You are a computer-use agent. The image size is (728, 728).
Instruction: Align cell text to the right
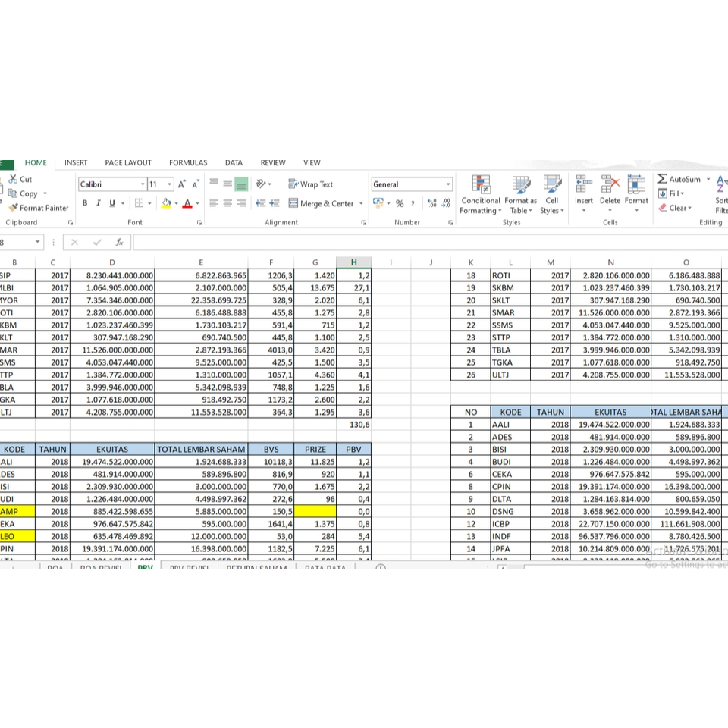[241, 203]
